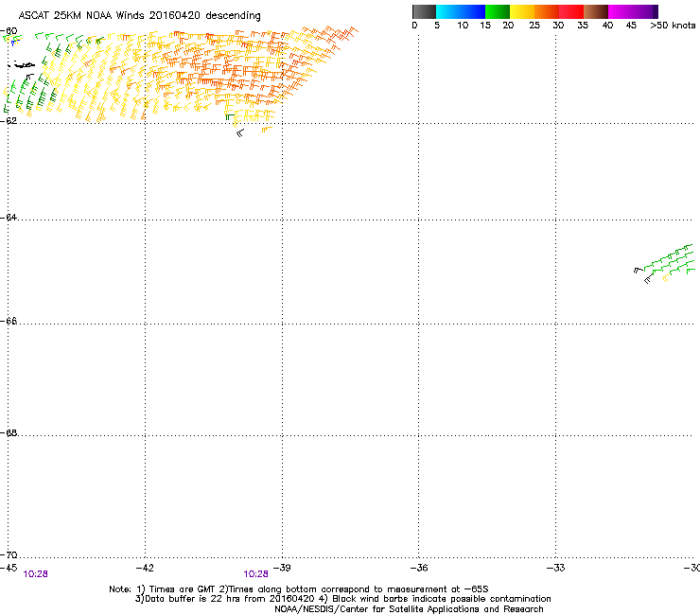The width and height of the screenshot is (700, 615).
Task: Select the '-42' longitude axis label
Action: (x=145, y=568)
